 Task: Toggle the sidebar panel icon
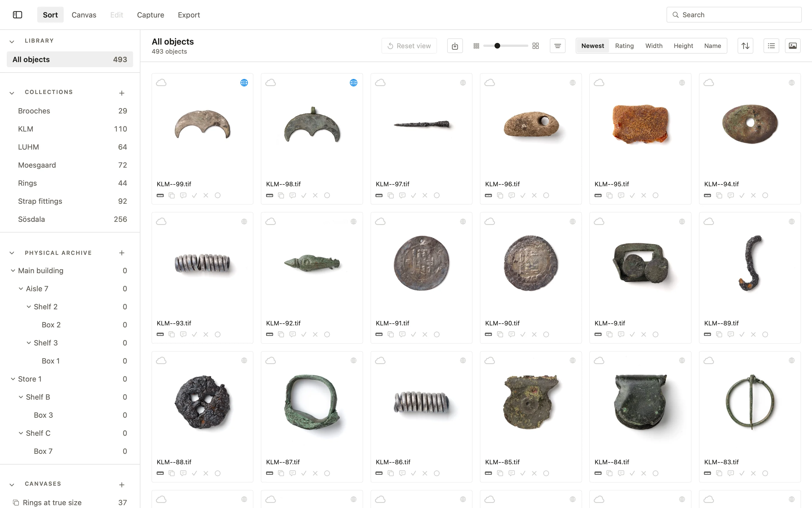tap(17, 15)
